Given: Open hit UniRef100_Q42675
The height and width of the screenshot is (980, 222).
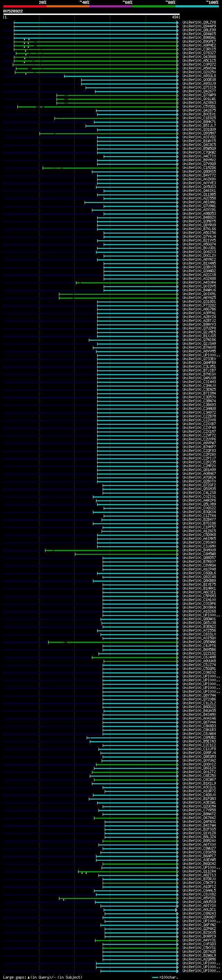Looking at the screenshot, I should 199,110.
